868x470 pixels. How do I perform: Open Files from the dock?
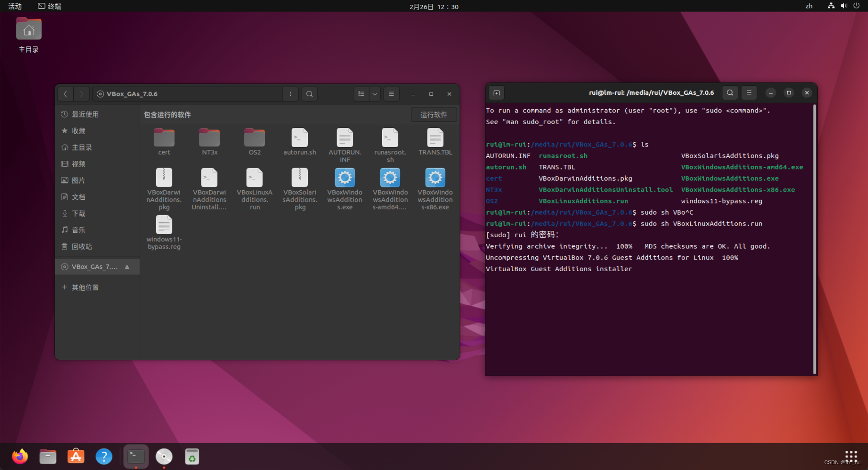point(48,457)
